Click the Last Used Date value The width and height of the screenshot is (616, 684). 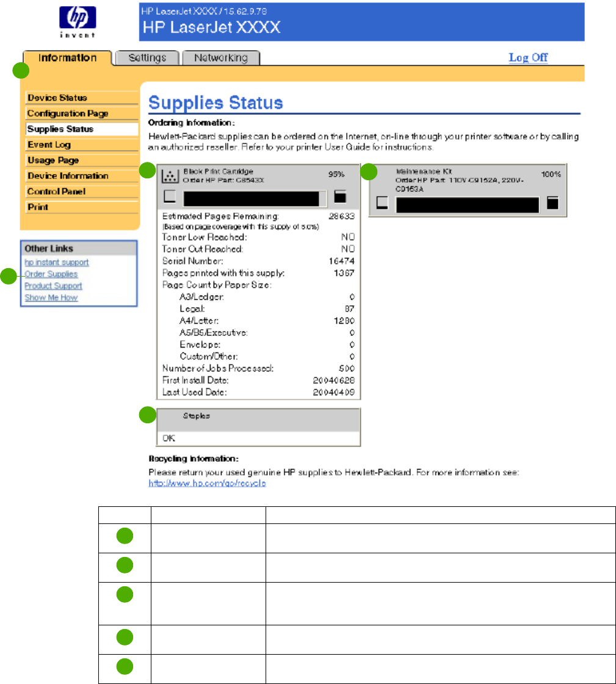pos(334,392)
